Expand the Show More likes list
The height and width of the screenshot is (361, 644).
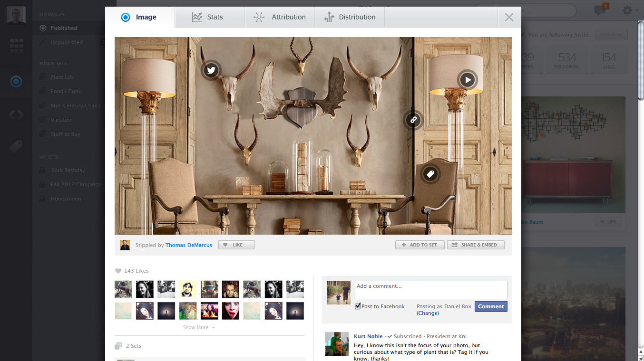(199, 327)
